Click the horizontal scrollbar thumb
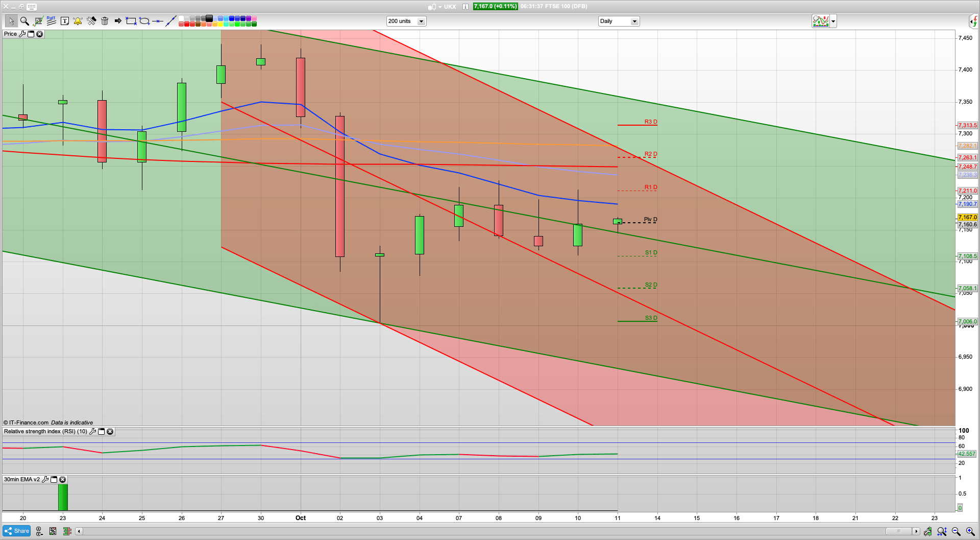The image size is (980, 540). click(x=898, y=531)
